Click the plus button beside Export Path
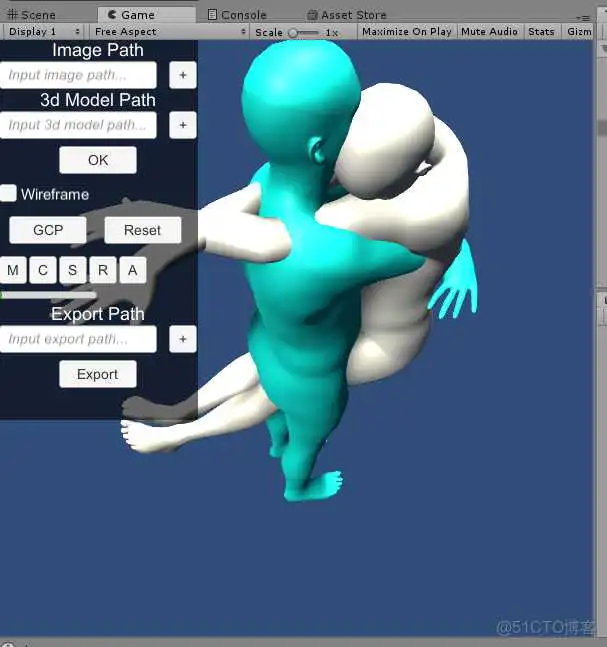607x647 pixels. [183, 339]
